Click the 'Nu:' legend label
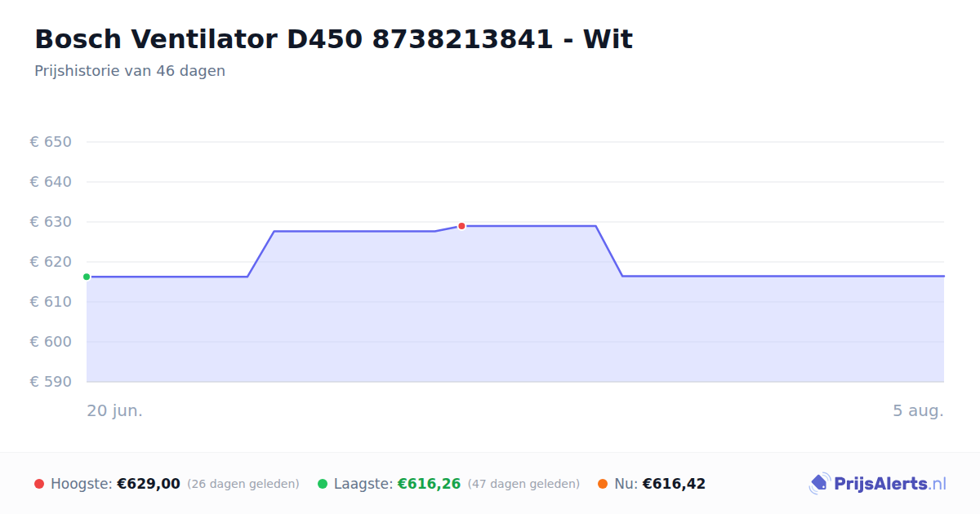Screen dimensions: 980x514 point(626,484)
